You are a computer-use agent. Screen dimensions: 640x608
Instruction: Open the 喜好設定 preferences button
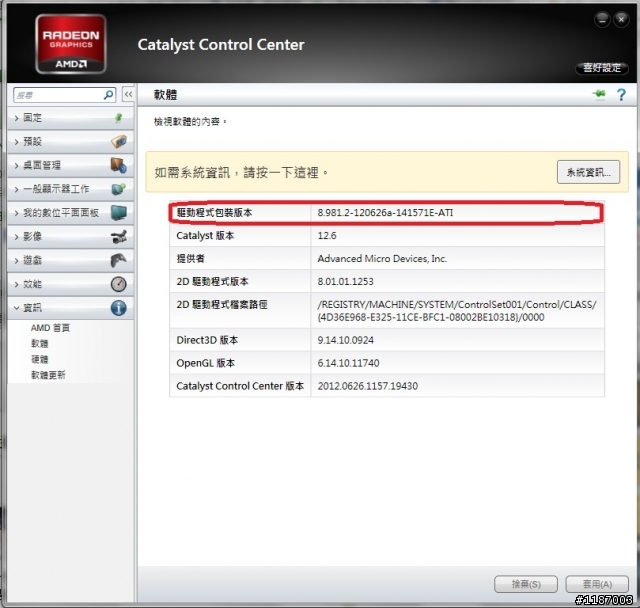tap(602, 68)
